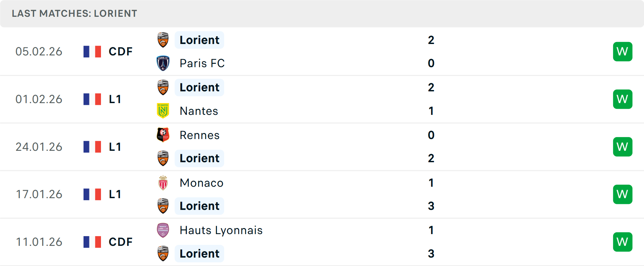Click the Rennes team name
The image size is (644, 266).
(199, 135)
